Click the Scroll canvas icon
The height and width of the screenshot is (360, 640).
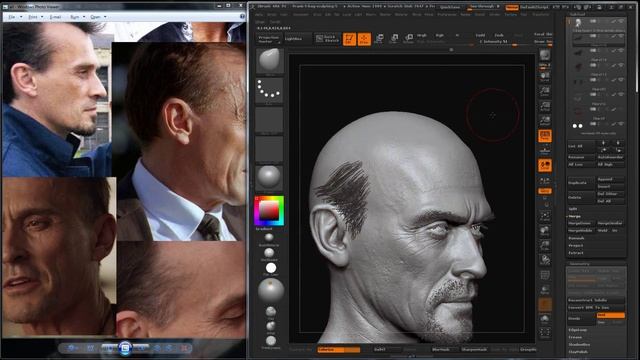[544, 76]
